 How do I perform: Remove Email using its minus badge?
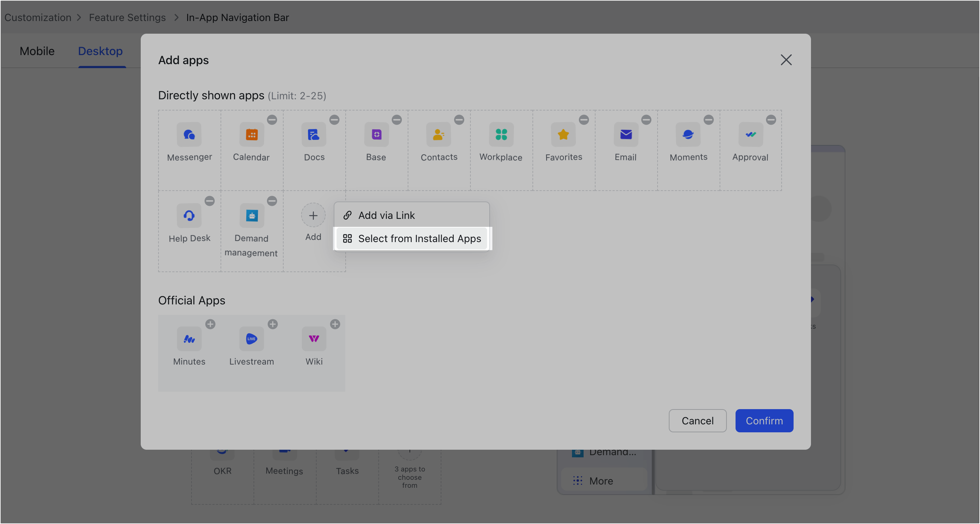click(646, 120)
